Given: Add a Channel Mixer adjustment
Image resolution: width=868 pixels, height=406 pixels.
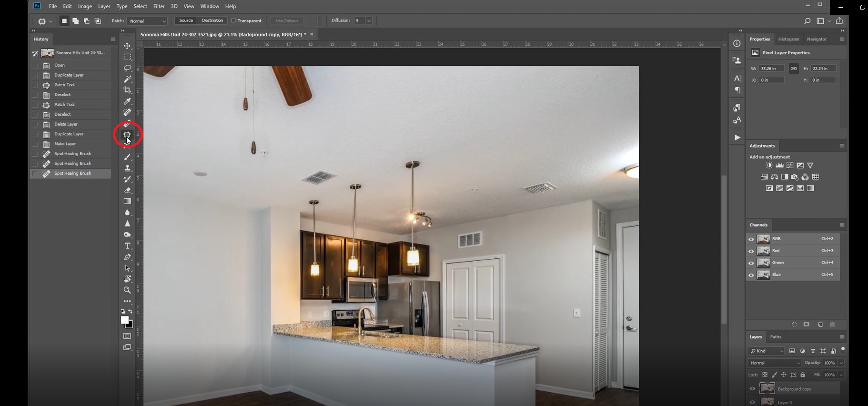Looking at the screenshot, I should 805,177.
